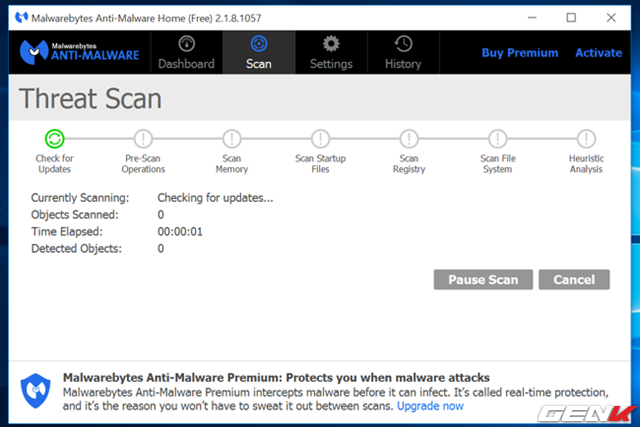
Task: Click the Activate link
Action: (598, 53)
